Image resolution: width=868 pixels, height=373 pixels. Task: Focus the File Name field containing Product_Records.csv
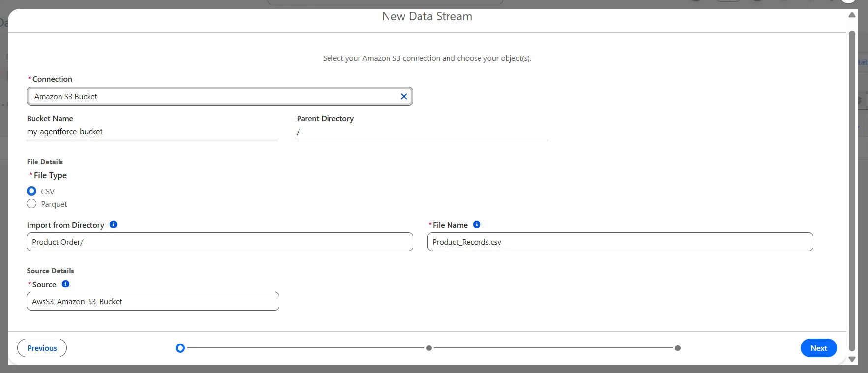620,242
